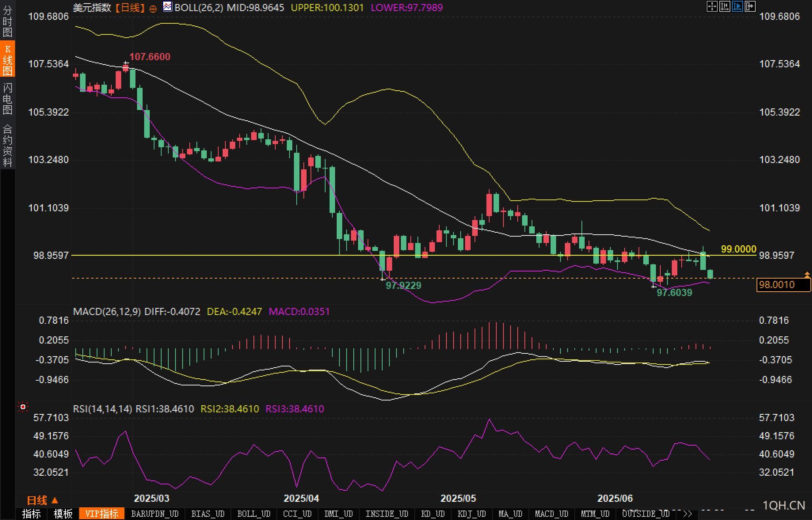Open the 模板 template menu
The height and width of the screenshot is (520, 812).
point(63,514)
